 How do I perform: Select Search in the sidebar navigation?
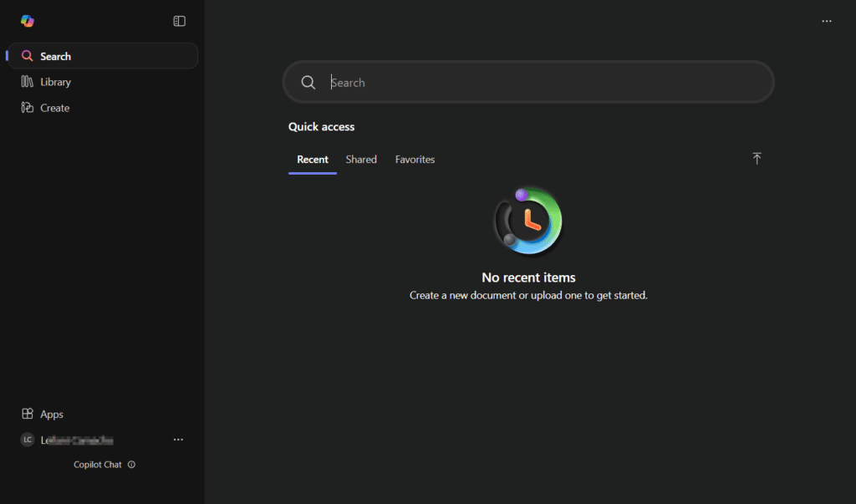[x=55, y=56]
